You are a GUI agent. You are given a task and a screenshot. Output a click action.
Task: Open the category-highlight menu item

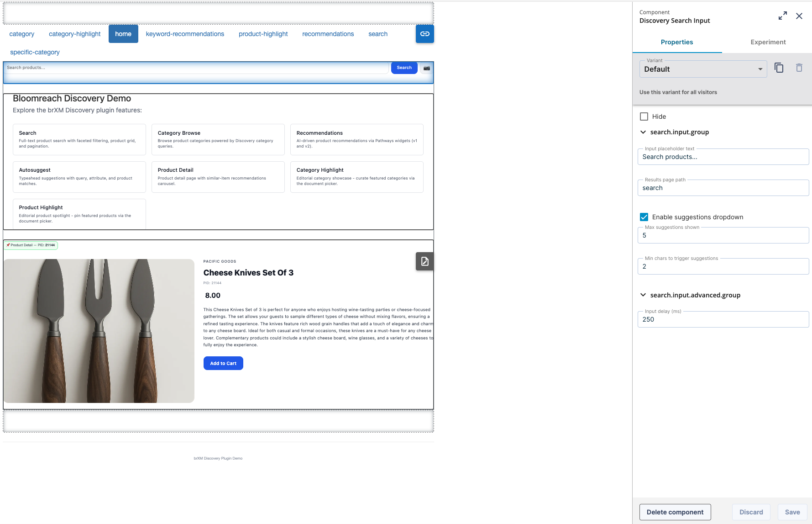(x=75, y=34)
